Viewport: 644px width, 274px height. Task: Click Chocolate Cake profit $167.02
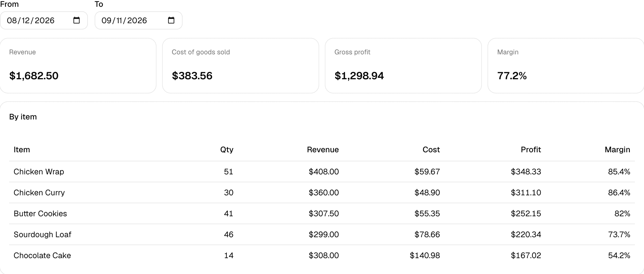pyautogui.click(x=526, y=256)
